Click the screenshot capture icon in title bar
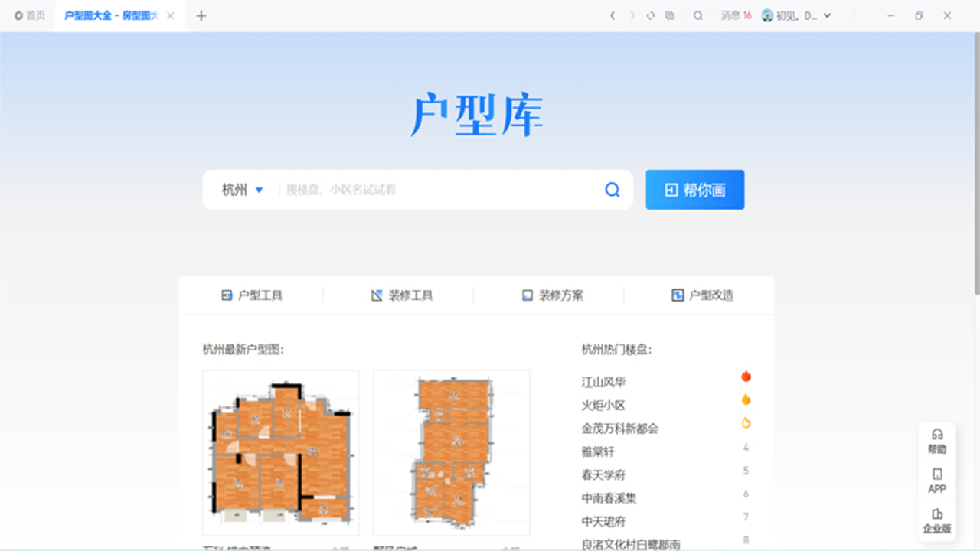Image resolution: width=980 pixels, height=551 pixels. coord(668,15)
